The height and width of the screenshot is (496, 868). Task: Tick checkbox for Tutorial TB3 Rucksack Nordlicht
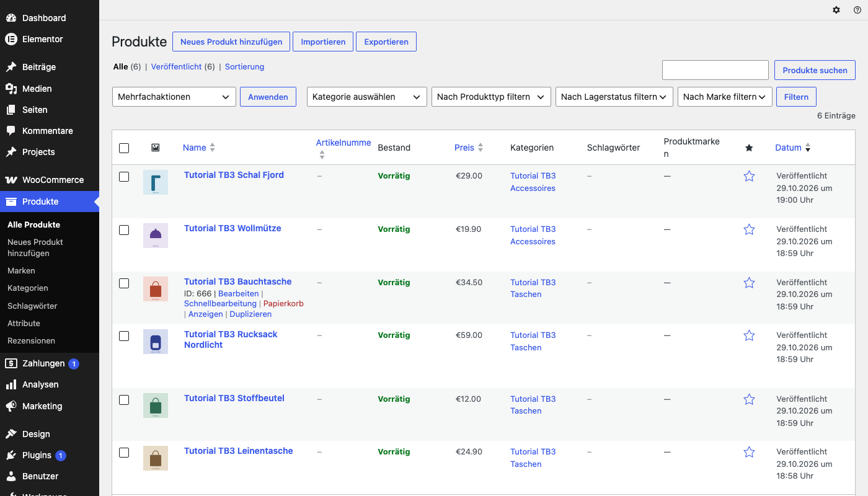point(124,336)
